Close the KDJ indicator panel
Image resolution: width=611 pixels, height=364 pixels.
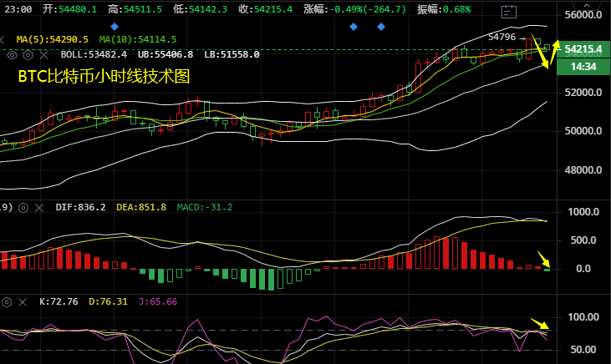23,302
